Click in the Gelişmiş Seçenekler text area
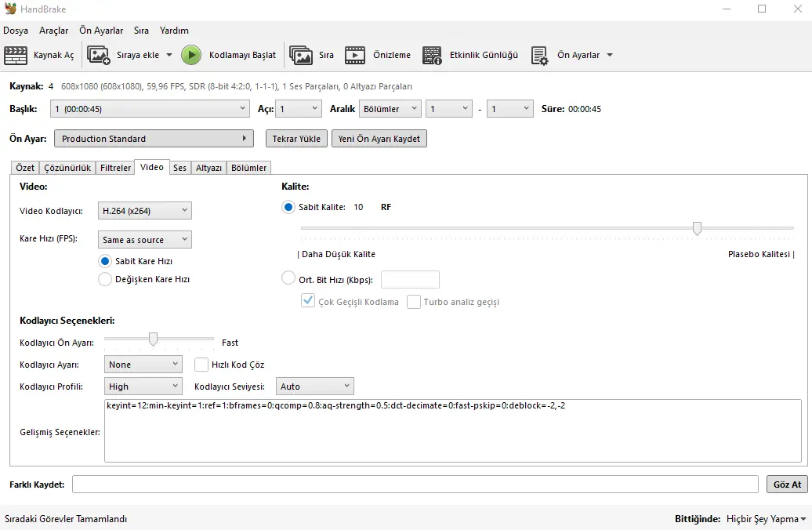 [x=452, y=430]
